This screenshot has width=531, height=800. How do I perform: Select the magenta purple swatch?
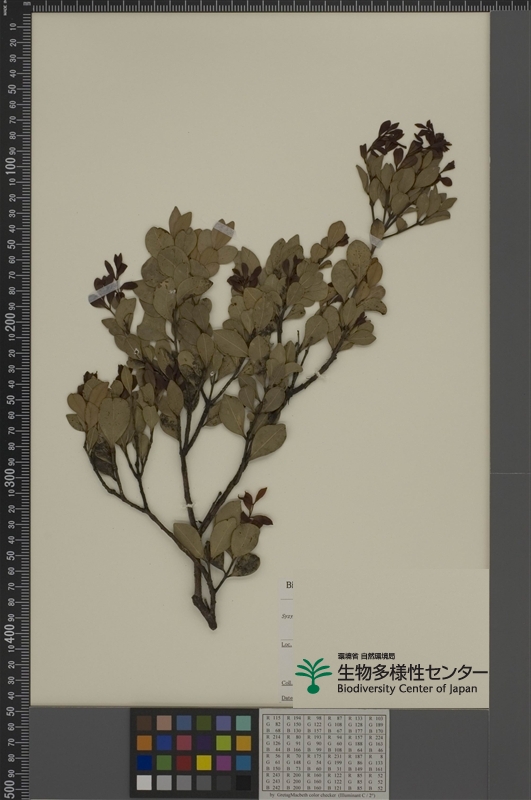point(223,763)
